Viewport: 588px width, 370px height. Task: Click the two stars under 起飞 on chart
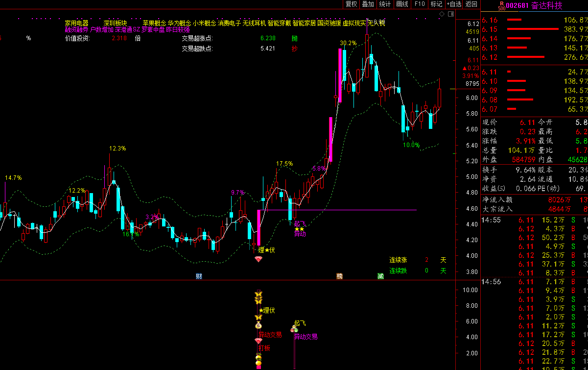point(299,229)
